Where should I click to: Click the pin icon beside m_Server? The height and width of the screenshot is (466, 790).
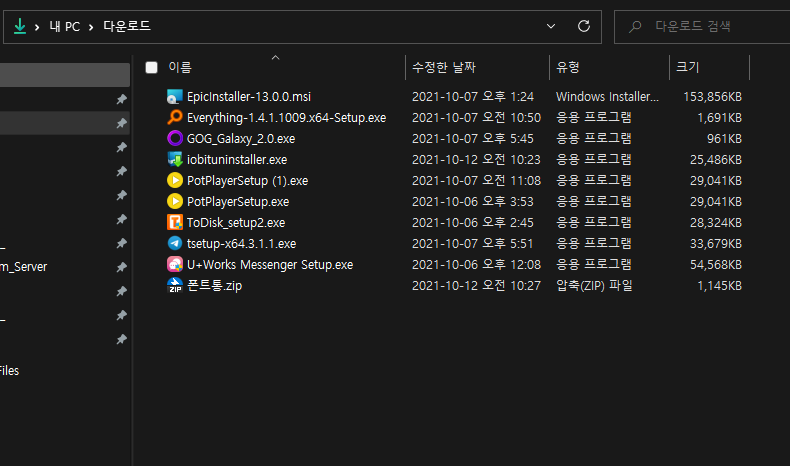coord(121,267)
